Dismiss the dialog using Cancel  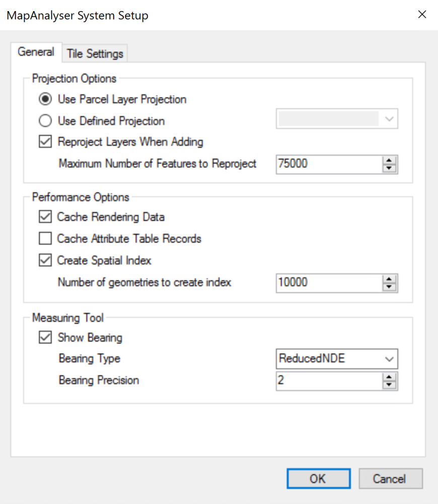[390, 478]
